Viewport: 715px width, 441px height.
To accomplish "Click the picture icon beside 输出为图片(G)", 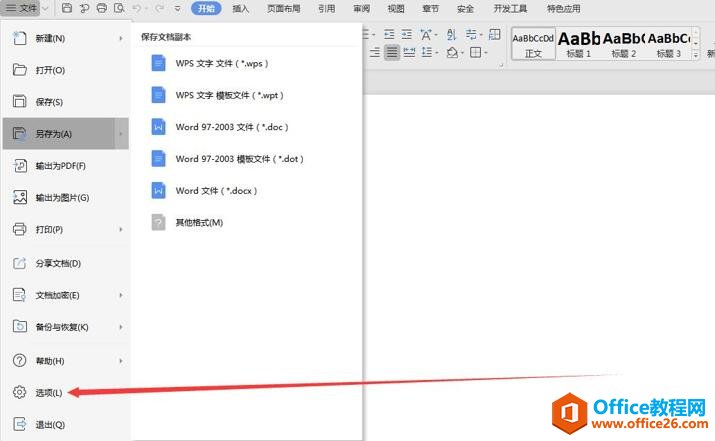I will (20, 197).
